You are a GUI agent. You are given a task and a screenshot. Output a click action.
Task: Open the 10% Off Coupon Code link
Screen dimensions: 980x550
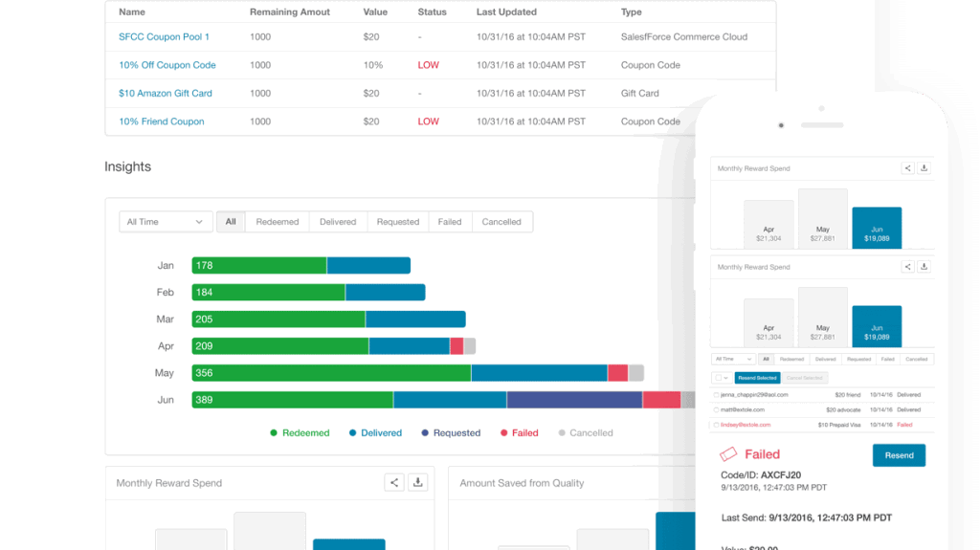167,65
